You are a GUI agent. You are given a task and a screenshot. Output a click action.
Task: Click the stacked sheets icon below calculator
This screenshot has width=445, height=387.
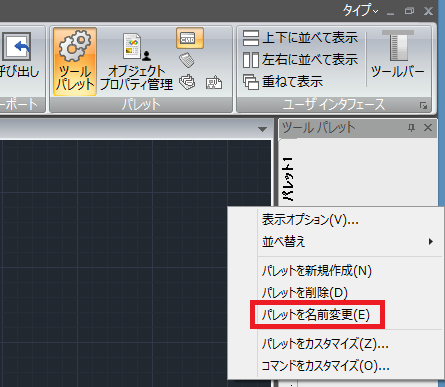point(187,82)
